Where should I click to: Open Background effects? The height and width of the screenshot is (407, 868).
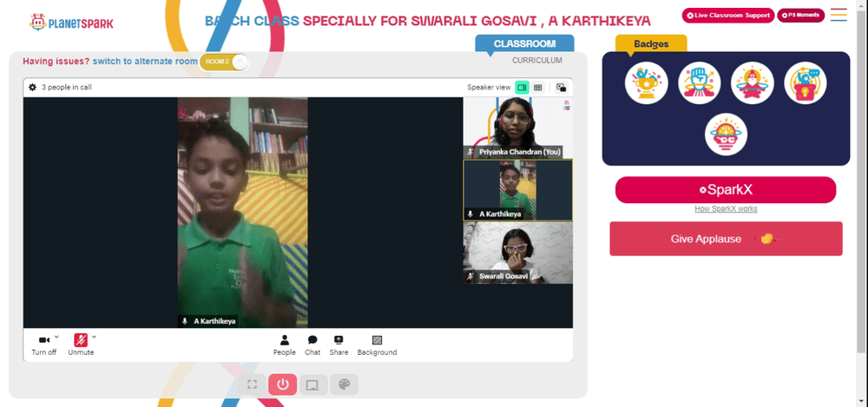pos(377,345)
